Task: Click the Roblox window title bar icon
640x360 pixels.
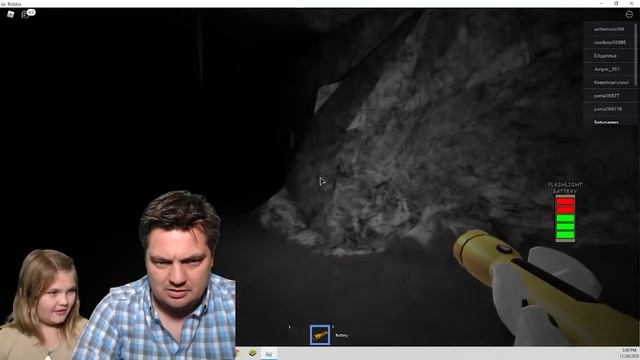Action: tap(3, 4)
